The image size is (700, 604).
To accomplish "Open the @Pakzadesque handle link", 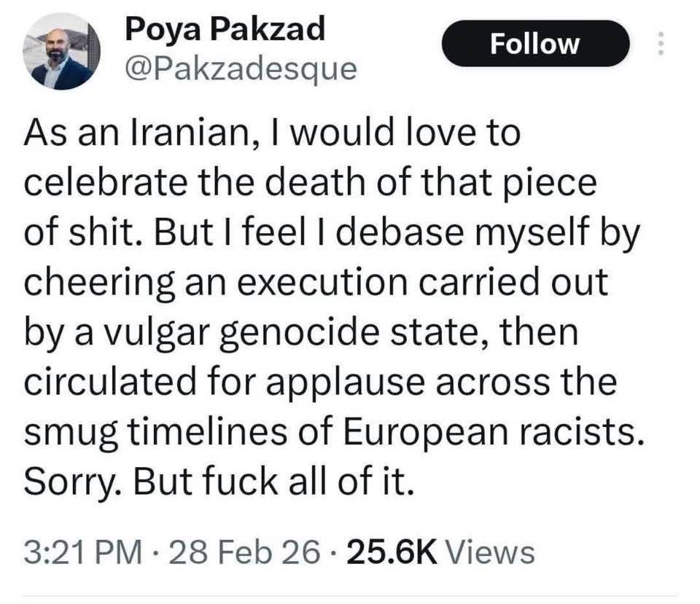I will (x=241, y=69).
